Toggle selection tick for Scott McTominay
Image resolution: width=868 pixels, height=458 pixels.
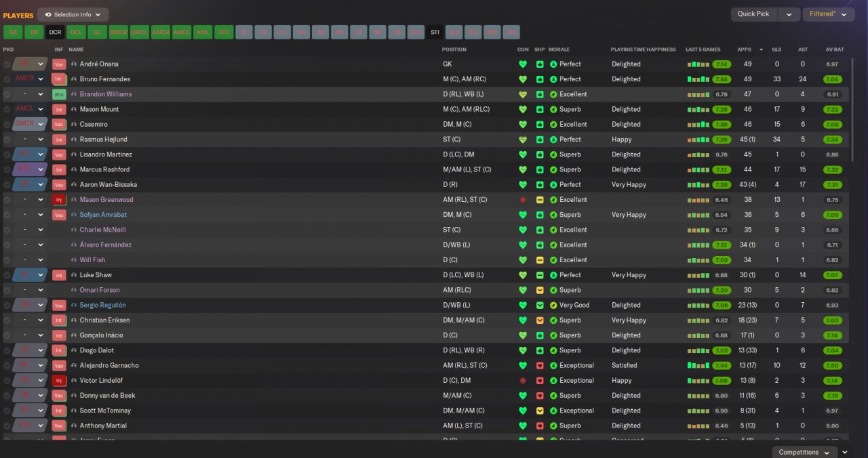7,411
